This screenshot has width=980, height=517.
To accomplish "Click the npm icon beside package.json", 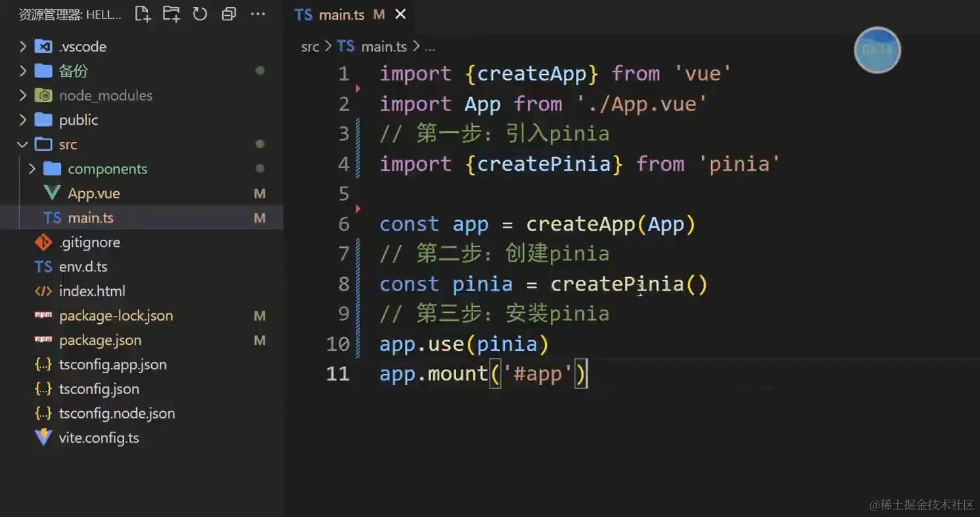I will click(x=43, y=340).
